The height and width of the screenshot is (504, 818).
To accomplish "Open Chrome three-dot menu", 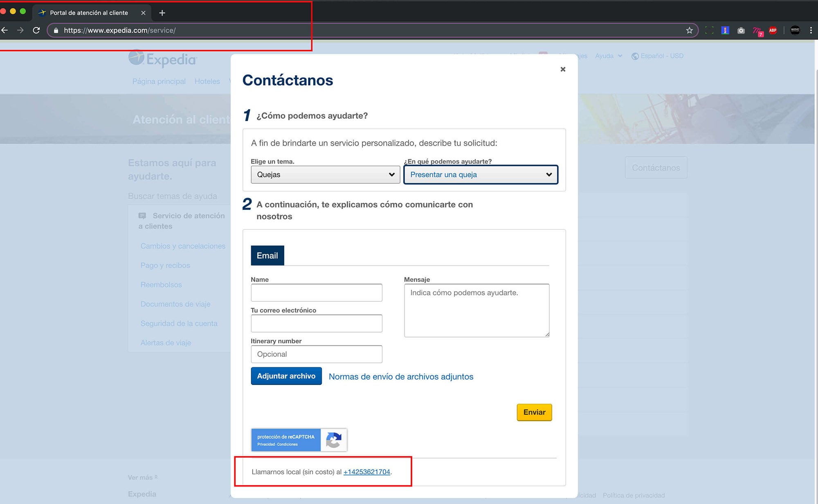I will pos(811,30).
